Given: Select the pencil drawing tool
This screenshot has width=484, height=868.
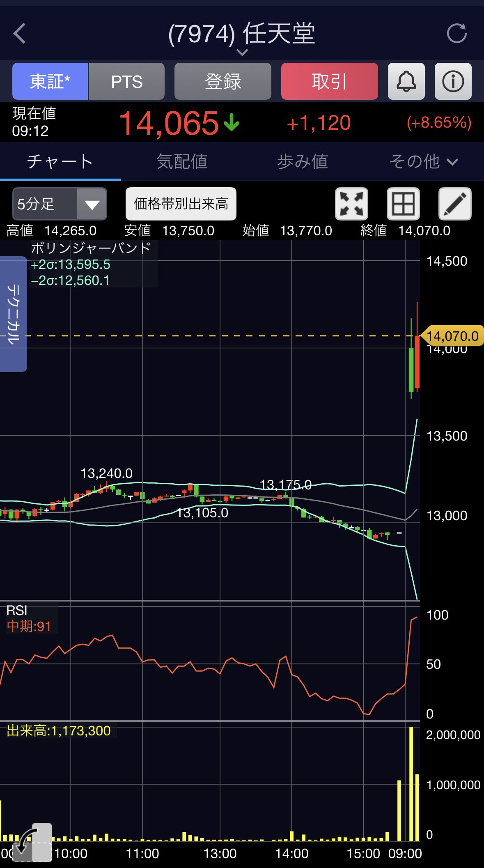Looking at the screenshot, I should [455, 204].
